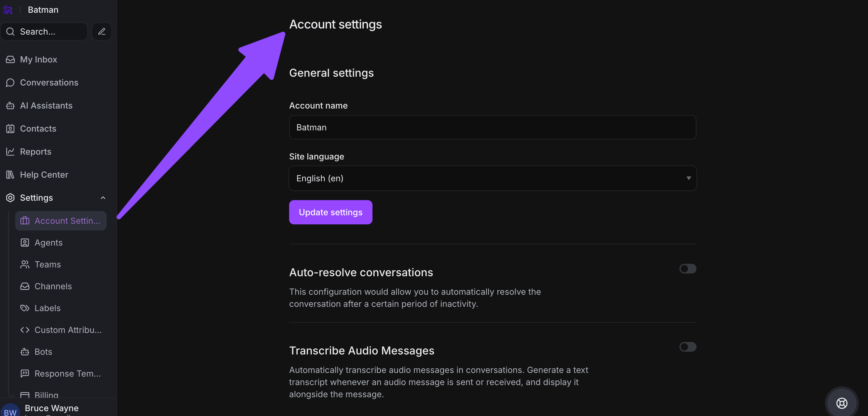
Task: Open the Reports chart icon
Action: pos(10,152)
